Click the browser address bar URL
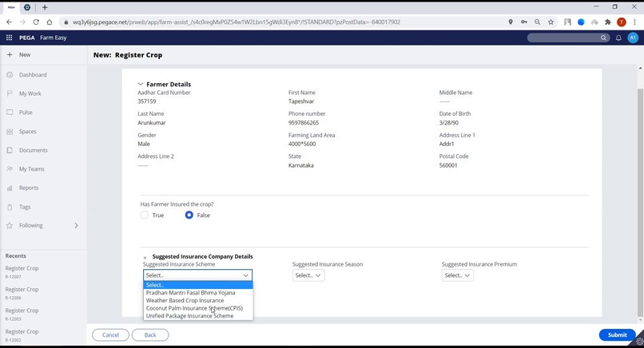644x348 pixels. pyautogui.click(x=237, y=22)
